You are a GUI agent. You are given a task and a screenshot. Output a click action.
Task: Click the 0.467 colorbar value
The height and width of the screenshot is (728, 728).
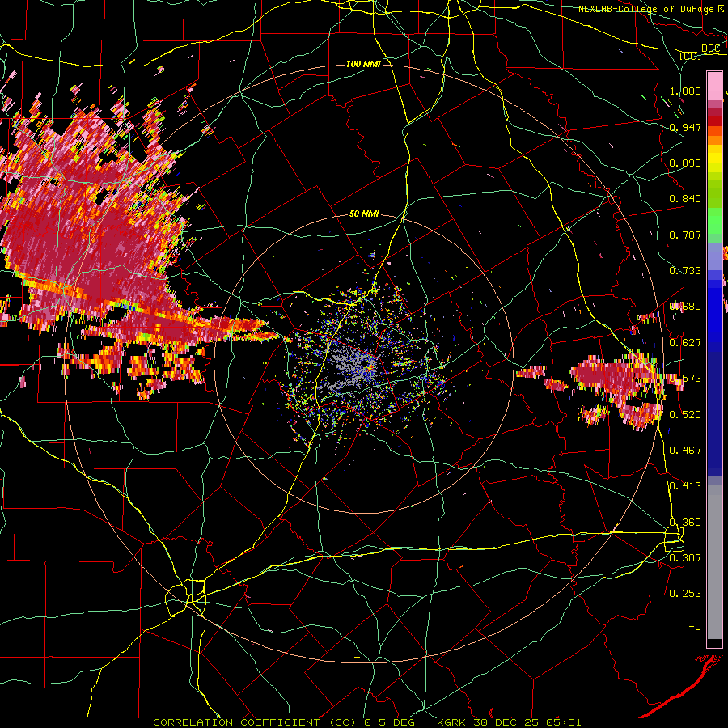685,451
